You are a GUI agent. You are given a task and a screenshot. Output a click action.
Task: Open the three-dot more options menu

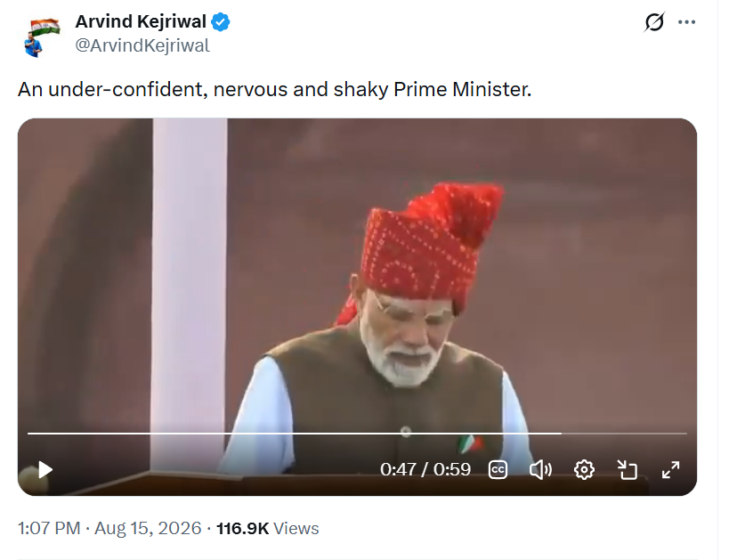click(686, 22)
